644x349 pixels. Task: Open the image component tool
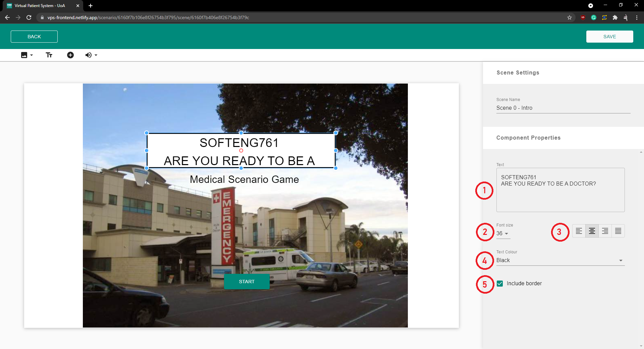coord(24,55)
